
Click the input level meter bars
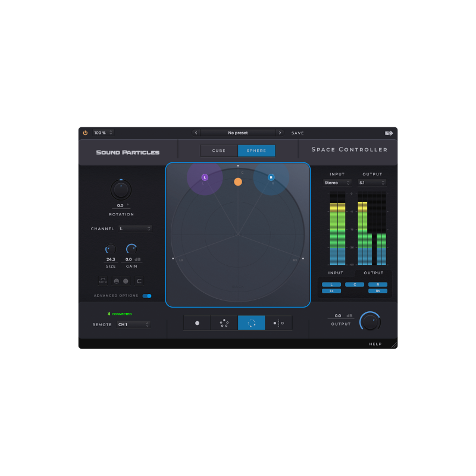pos(337,228)
